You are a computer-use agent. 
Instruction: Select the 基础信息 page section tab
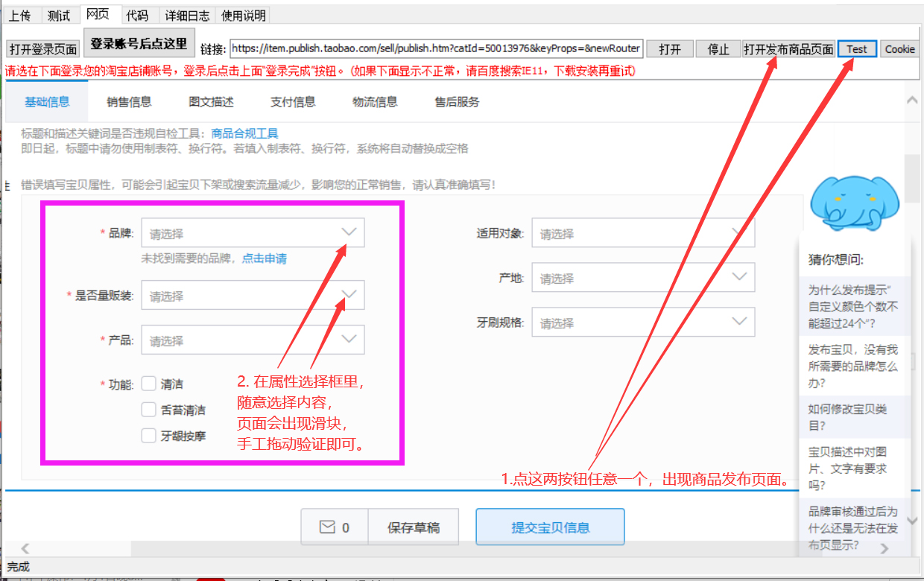[x=47, y=102]
